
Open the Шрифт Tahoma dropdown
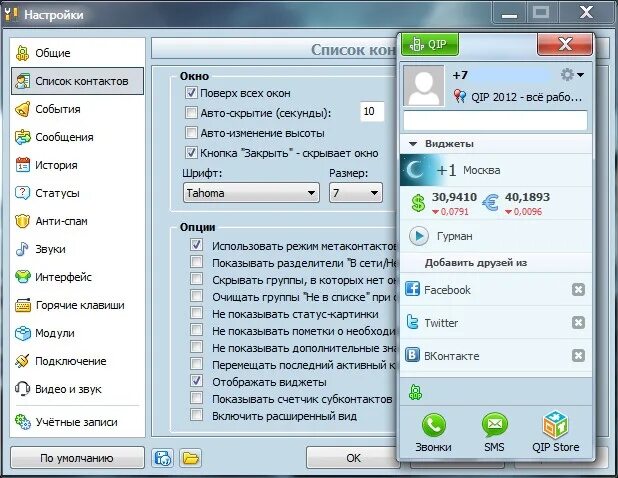251,193
